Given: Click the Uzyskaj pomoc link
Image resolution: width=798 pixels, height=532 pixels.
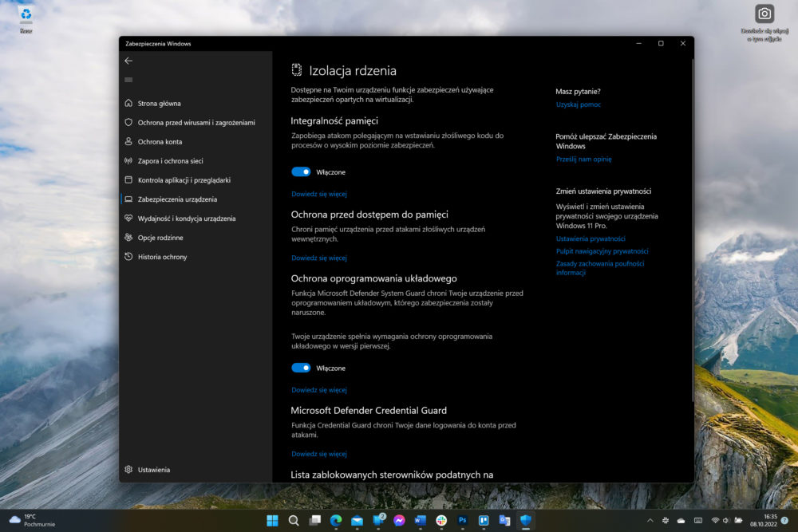Looking at the screenshot, I should (x=578, y=104).
